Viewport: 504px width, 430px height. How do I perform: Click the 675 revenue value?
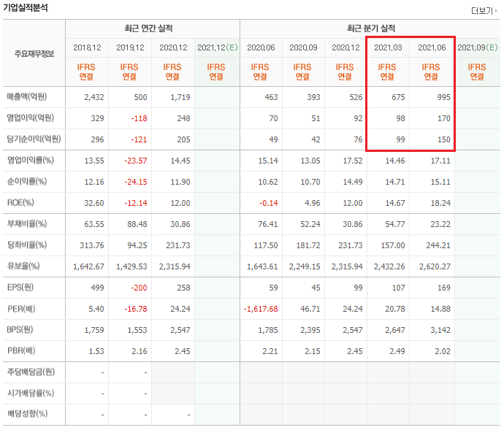click(x=398, y=97)
